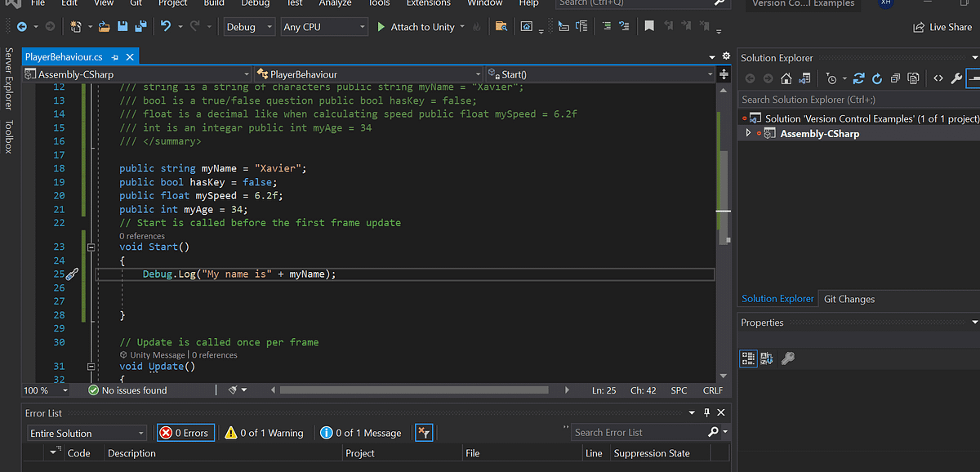
Task: Open the Assembly-CSharp project dropdown
Action: click(137, 74)
